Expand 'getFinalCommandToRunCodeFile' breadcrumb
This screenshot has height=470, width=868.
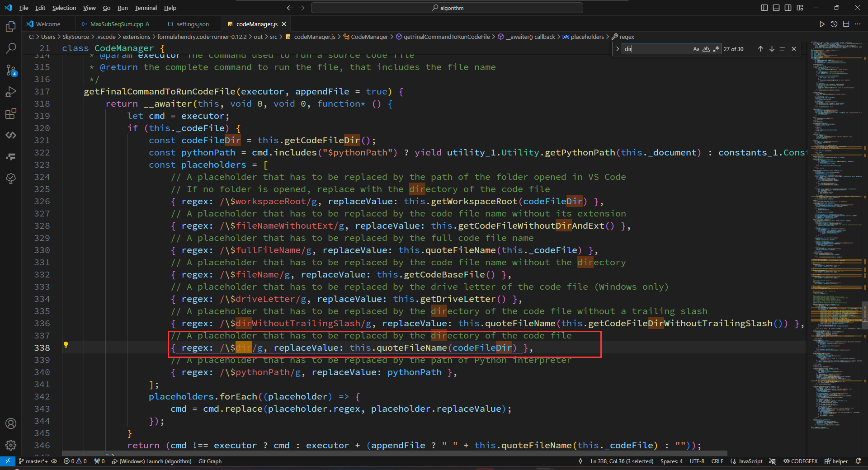pos(443,37)
